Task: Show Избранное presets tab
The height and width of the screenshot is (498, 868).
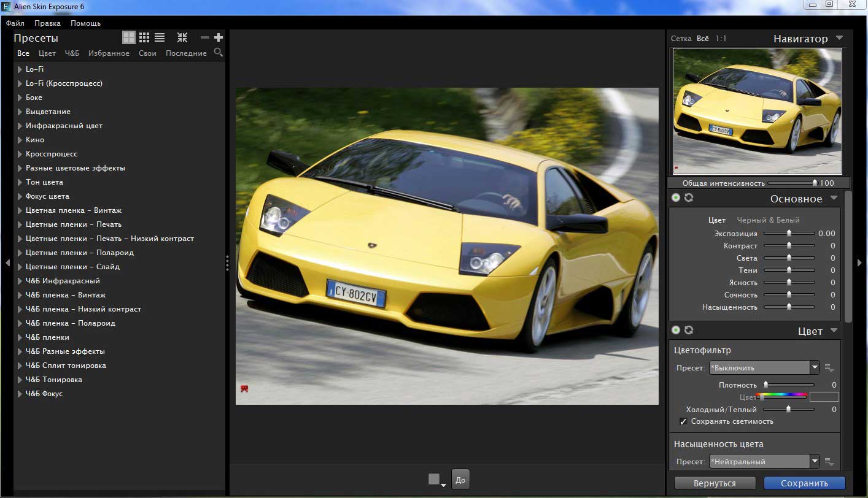Action: (109, 53)
